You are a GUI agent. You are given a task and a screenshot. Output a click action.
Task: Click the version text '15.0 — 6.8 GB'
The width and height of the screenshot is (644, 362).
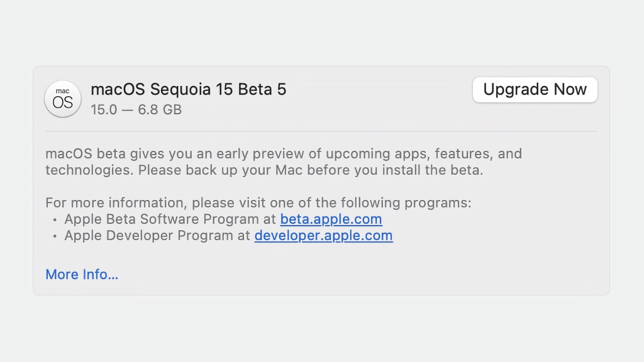[x=136, y=110]
